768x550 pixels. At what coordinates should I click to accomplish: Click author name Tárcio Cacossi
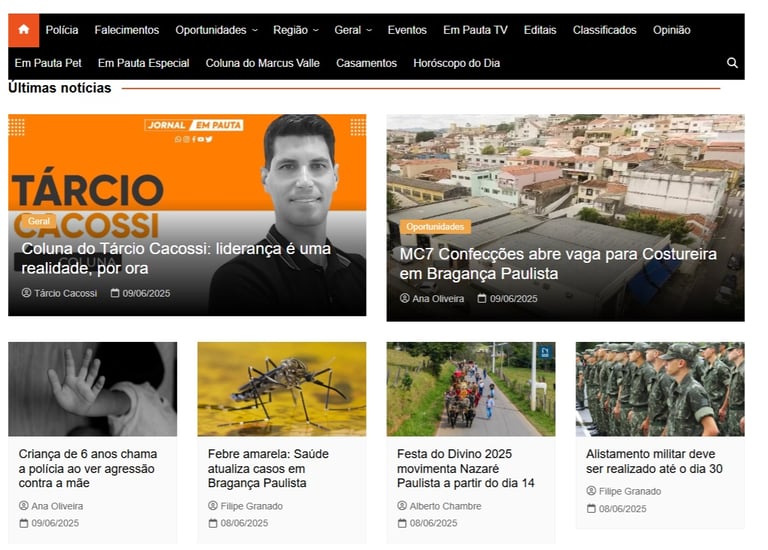pos(65,293)
